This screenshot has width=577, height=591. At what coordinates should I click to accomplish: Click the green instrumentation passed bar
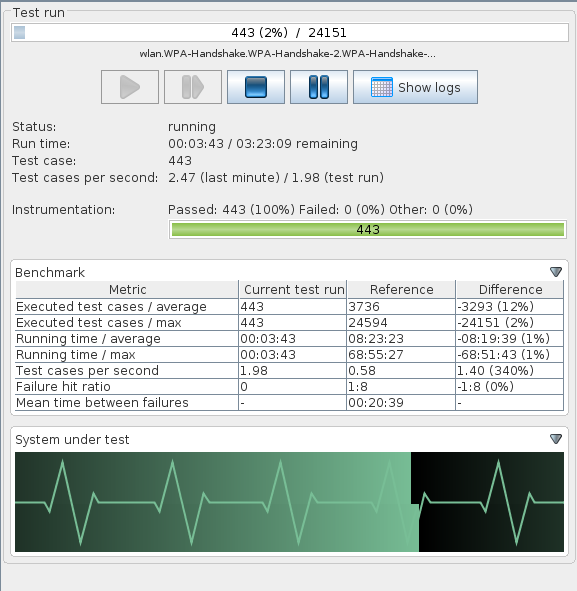[368, 230]
